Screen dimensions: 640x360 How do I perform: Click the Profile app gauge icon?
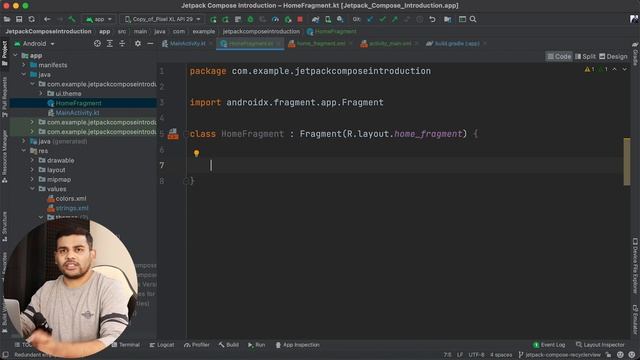tap(276, 19)
